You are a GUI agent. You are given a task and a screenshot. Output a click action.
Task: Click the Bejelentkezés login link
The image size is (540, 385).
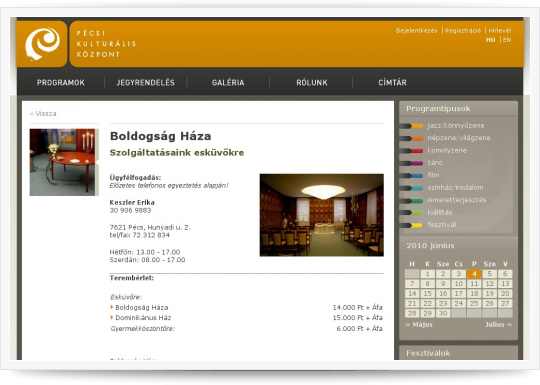[416, 31]
